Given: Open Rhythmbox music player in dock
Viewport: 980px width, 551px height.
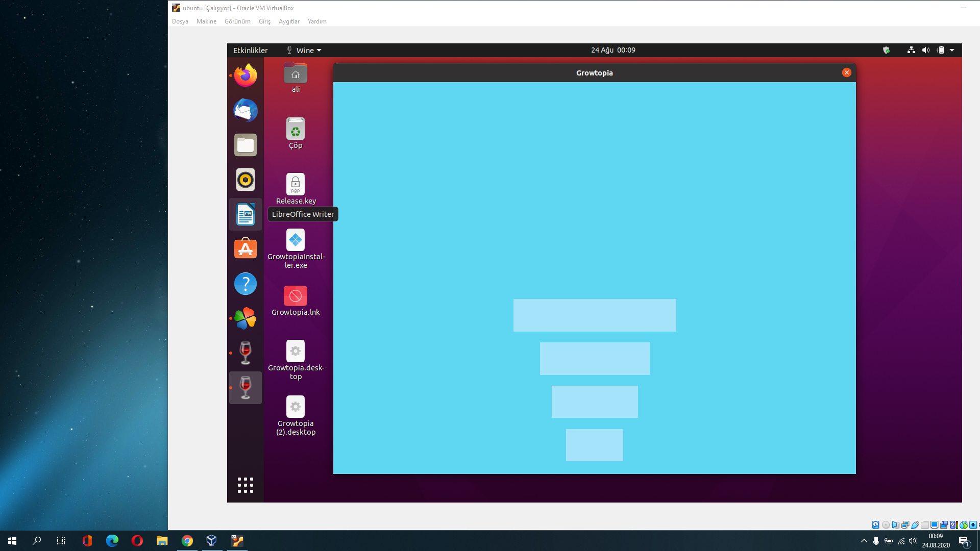Looking at the screenshot, I should point(246,180).
